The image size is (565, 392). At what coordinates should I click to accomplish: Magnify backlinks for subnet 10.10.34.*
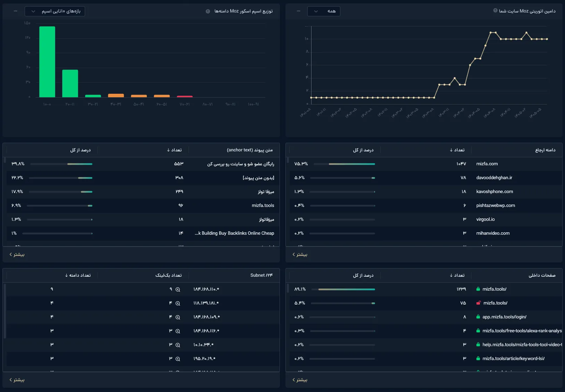tap(178, 345)
